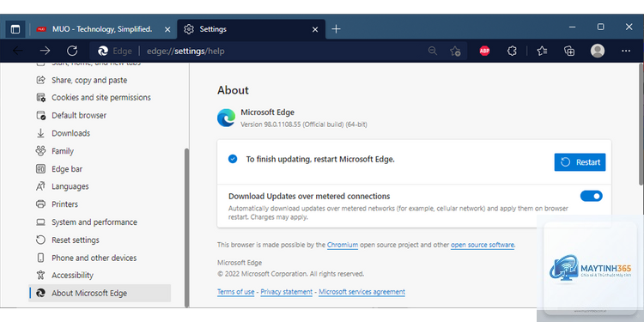The height and width of the screenshot is (322, 644).
Task: Open System and performance settings
Action: click(94, 222)
